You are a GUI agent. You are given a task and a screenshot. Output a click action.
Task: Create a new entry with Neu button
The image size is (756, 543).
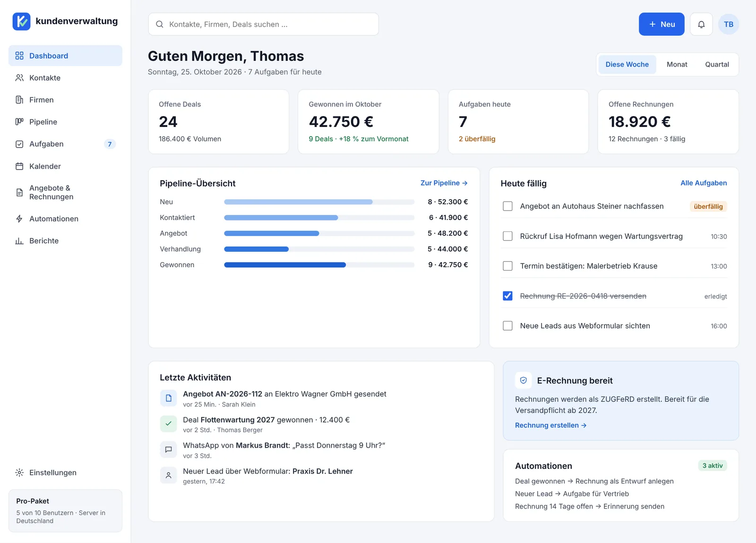pyautogui.click(x=661, y=24)
